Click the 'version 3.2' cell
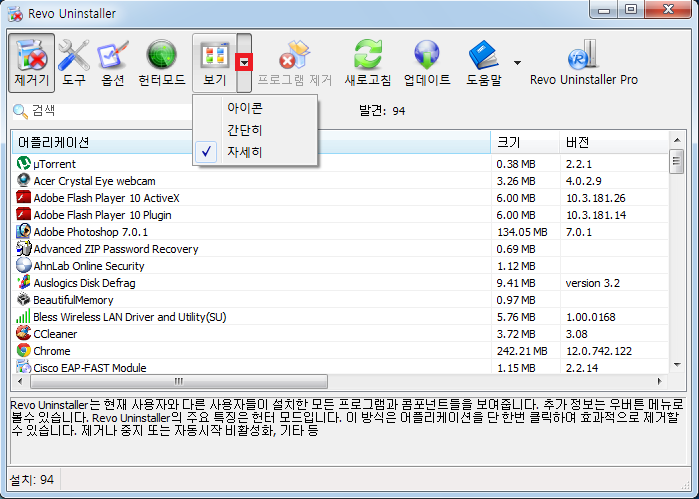 coord(592,283)
